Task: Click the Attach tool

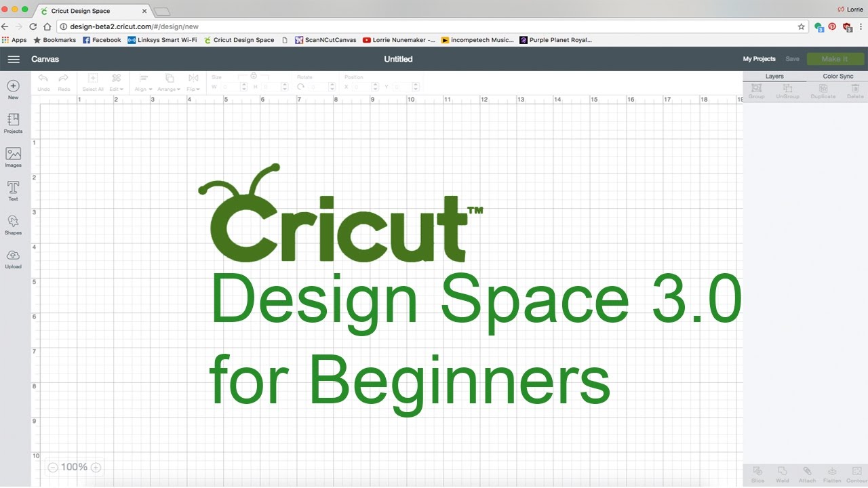Action: 807,474
